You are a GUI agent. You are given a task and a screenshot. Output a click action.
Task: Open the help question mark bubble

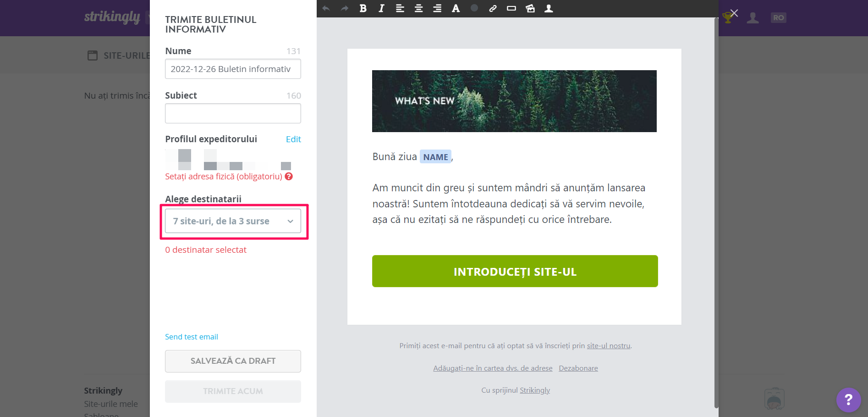click(848, 400)
